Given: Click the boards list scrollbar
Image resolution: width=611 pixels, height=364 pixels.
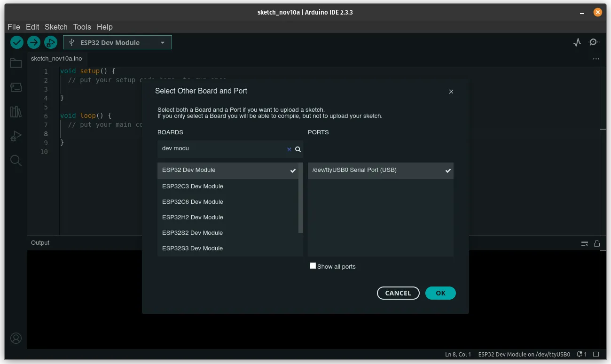Looking at the screenshot, I should 301,198.
